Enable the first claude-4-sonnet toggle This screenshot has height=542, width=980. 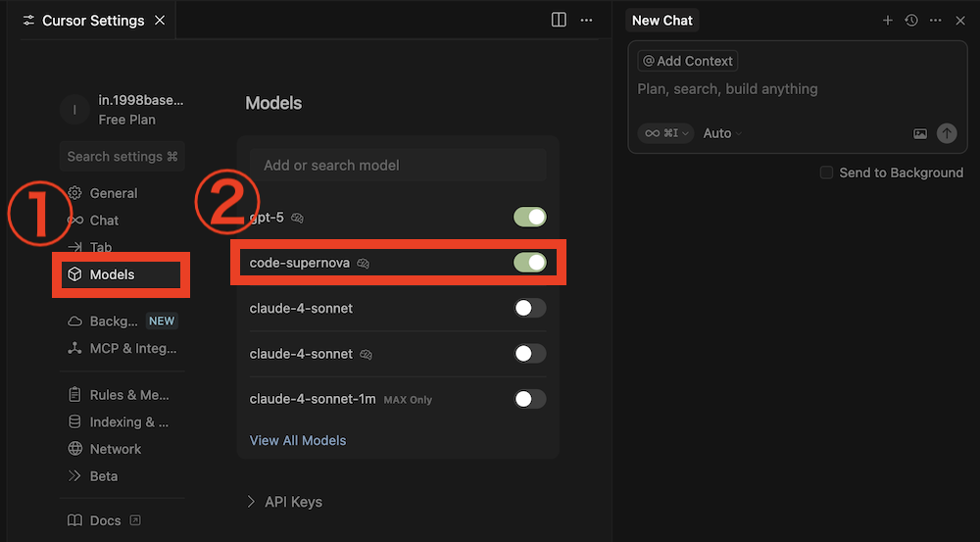[530, 308]
